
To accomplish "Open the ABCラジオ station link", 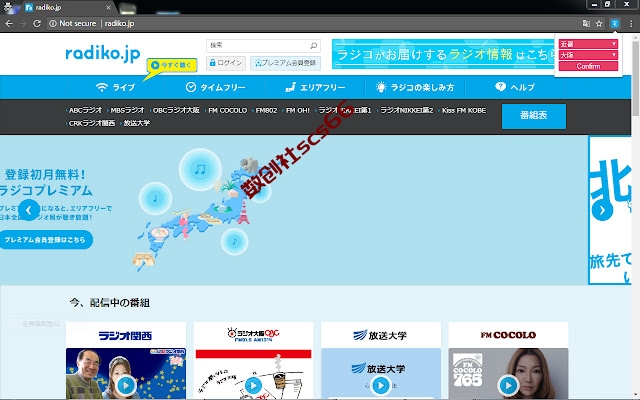I will click(x=85, y=110).
